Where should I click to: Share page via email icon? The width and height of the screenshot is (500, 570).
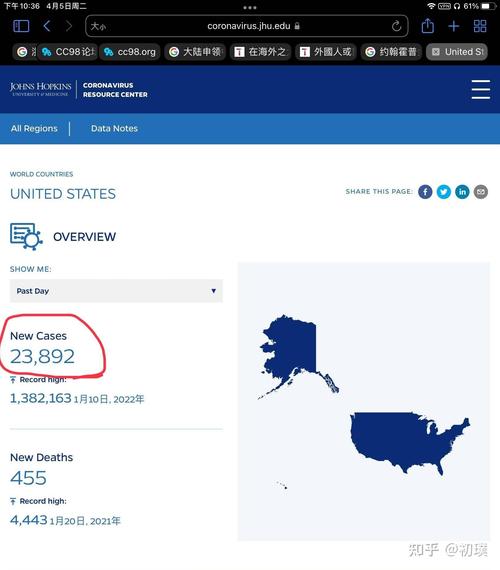point(481,192)
